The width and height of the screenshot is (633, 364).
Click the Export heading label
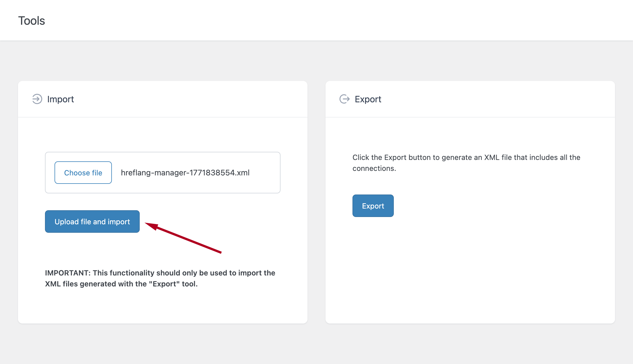click(368, 99)
